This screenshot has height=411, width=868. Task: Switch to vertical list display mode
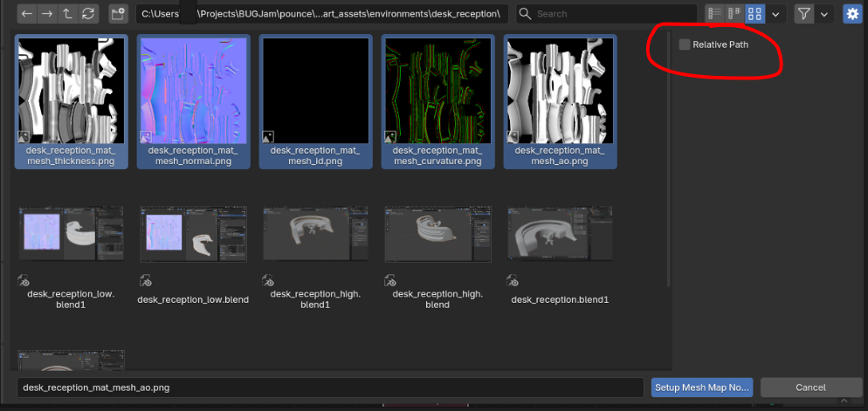click(715, 14)
